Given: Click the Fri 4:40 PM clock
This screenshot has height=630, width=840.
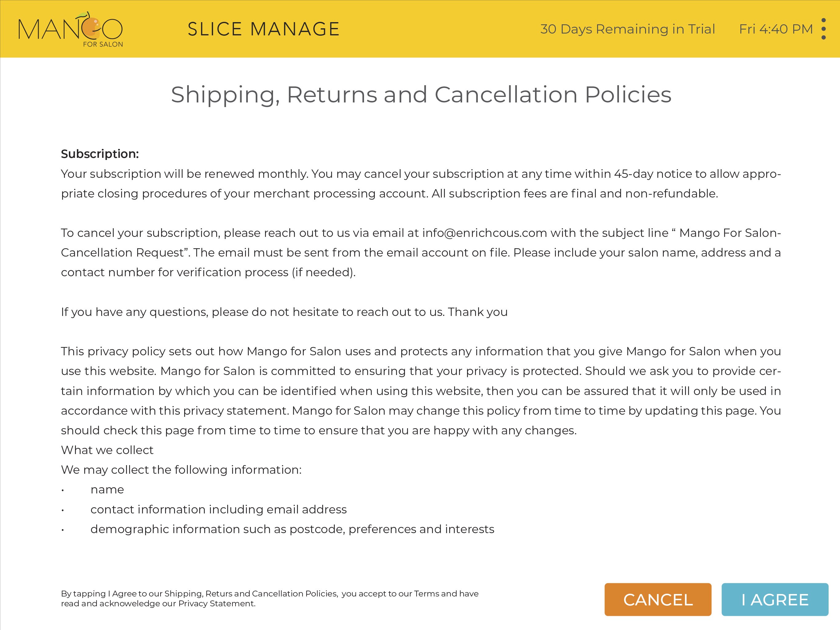Looking at the screenshot, I should [775, 29].
